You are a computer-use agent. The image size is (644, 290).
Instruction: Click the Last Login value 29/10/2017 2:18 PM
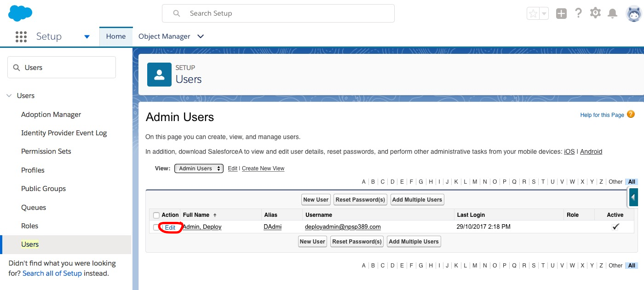483,227
